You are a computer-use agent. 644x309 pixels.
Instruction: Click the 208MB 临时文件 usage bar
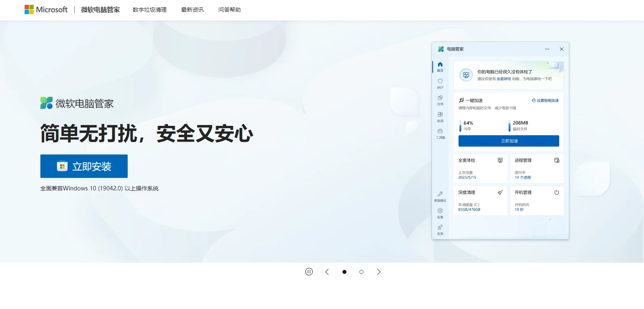coord(509,125)
